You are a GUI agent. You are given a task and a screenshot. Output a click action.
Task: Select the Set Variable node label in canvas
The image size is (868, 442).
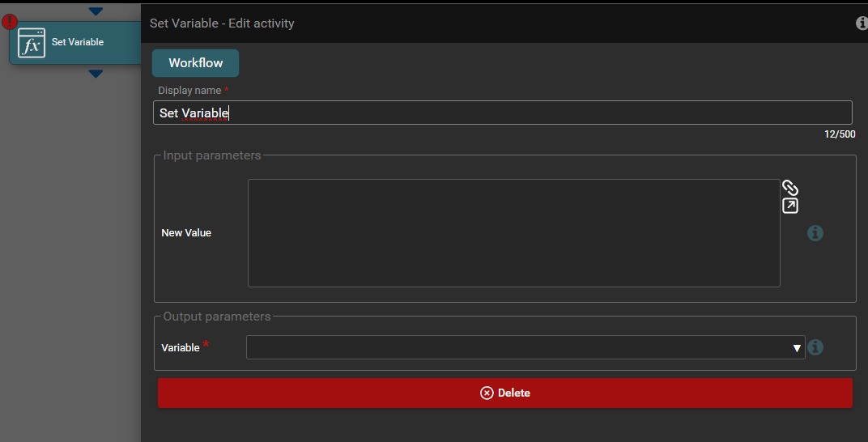78,42
